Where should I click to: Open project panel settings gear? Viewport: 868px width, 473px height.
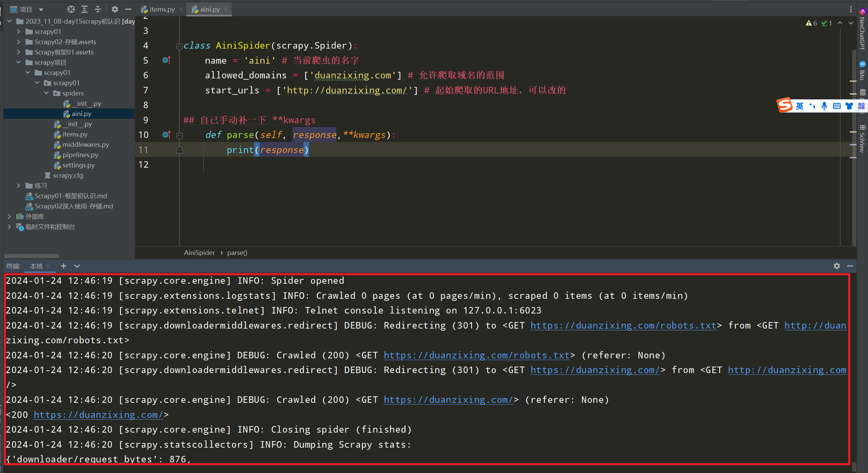[x=115, y=9]
